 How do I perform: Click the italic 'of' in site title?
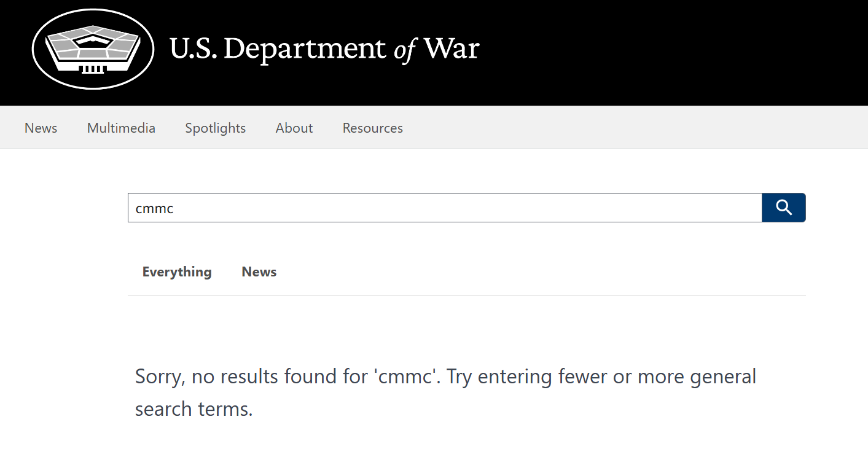(x=405, y=49)
